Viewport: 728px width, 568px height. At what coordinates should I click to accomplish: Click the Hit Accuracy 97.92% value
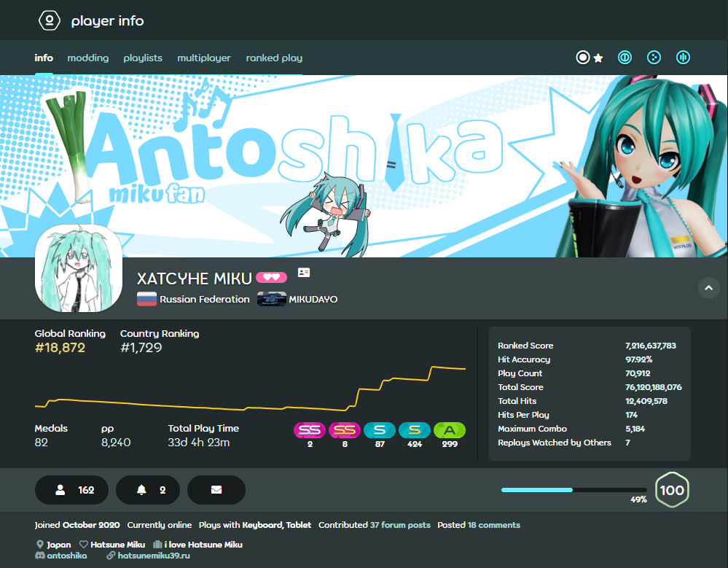point(638,359)
